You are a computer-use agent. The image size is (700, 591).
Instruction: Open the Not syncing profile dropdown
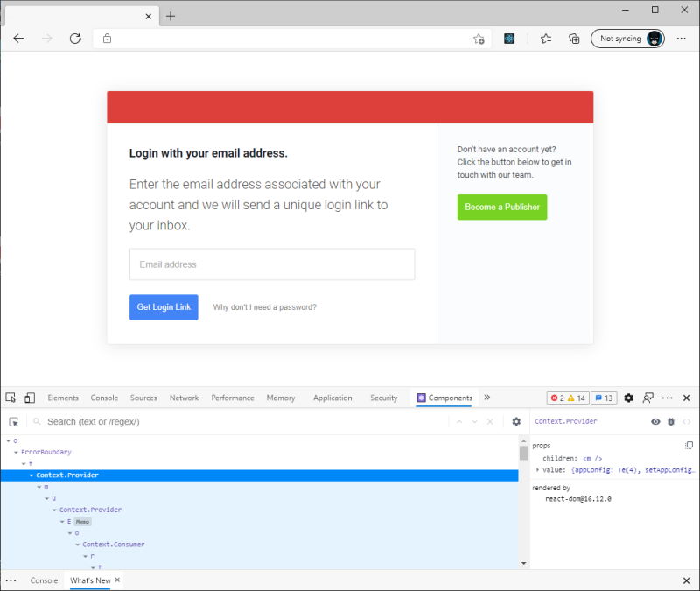point(626,39)
